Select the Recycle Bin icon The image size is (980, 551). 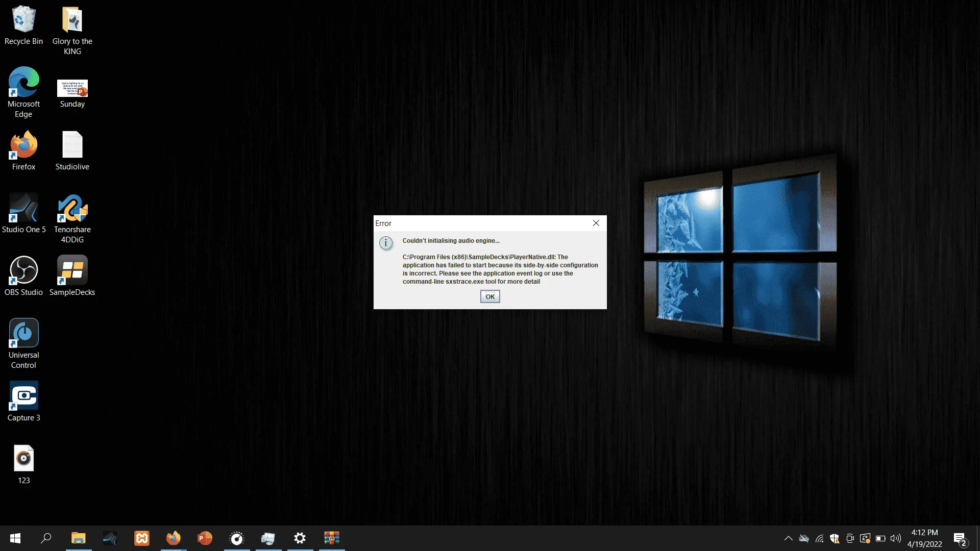[x=23, y=25]
